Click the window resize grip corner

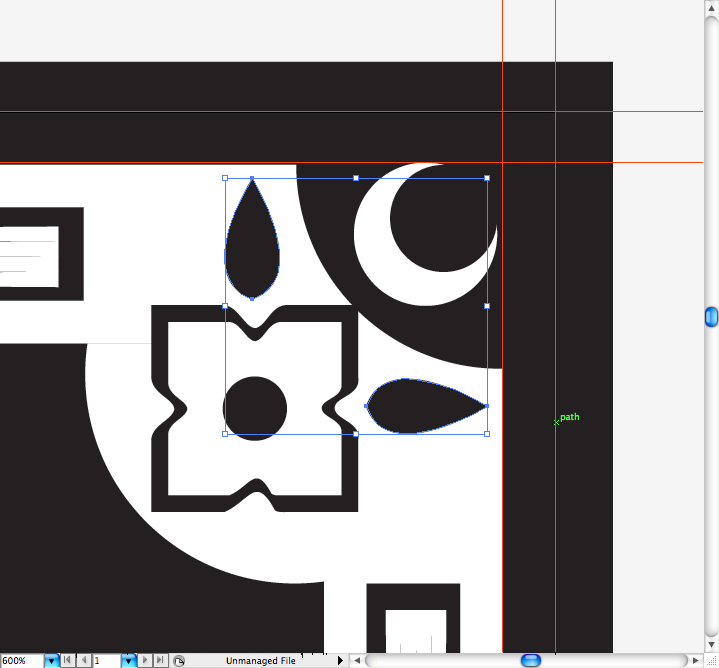point(711,661)
